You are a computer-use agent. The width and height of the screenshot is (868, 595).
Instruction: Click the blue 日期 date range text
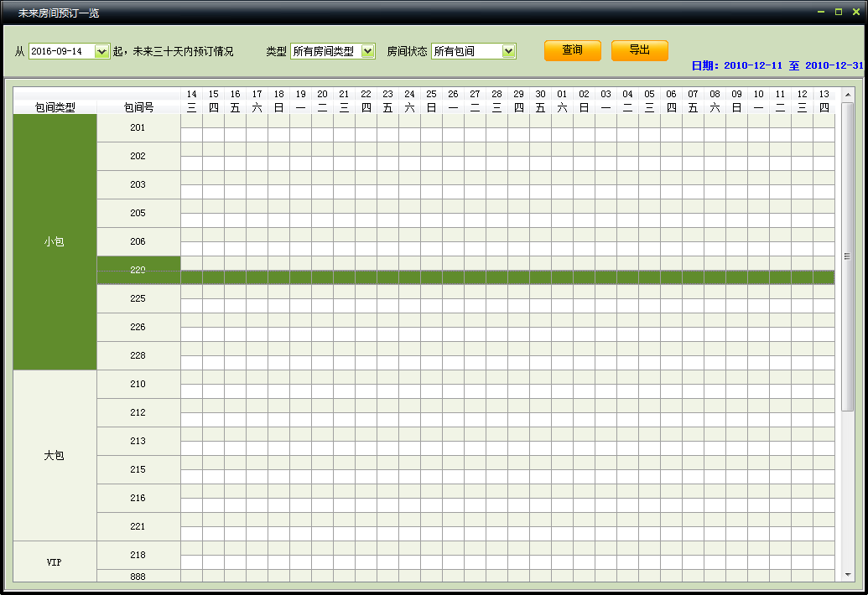[777, 65]
